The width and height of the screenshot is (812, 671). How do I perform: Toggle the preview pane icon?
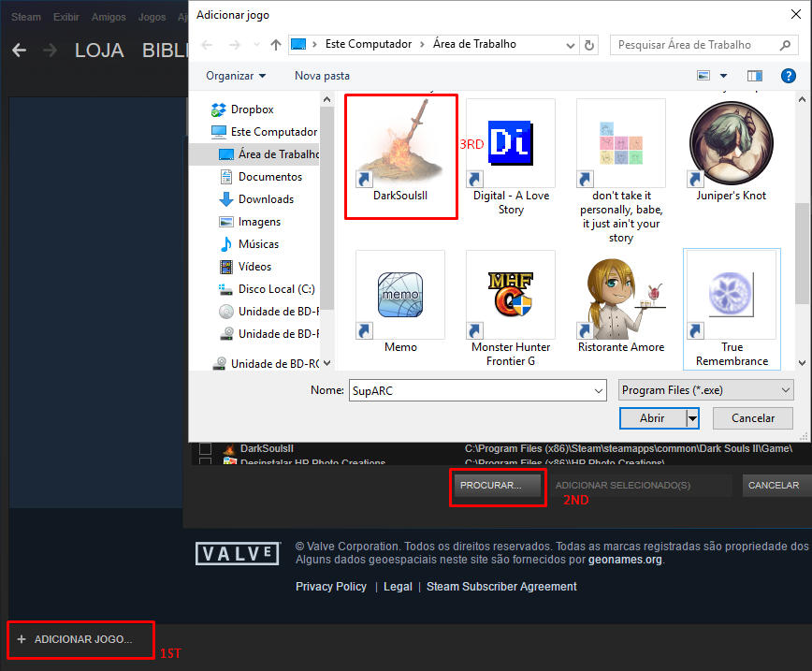(x=755, y=76)
